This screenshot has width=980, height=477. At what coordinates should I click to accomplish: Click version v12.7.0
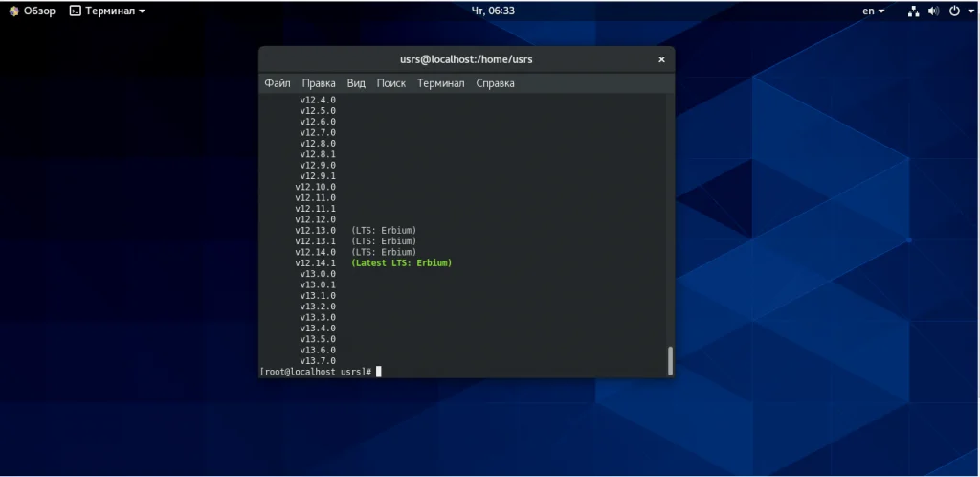[318, 132]
